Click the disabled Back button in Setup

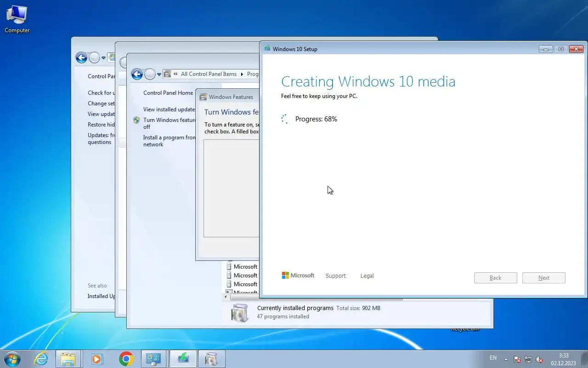496,278
